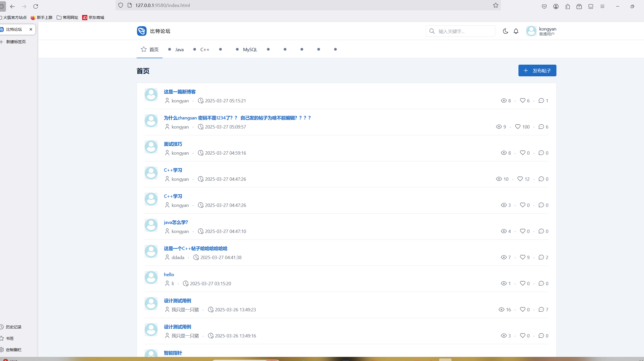Open 历史记录 in sidebar

pyautogui.click(x=13, y=327)
